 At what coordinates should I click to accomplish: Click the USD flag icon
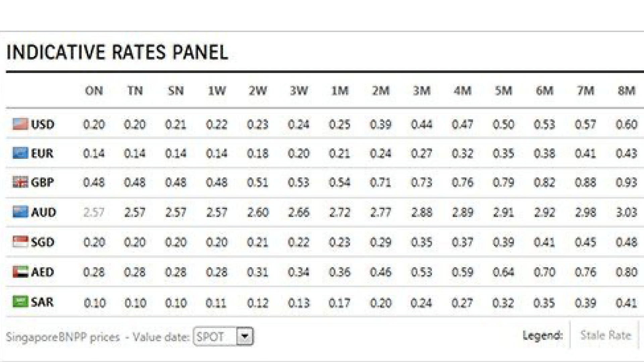[x=20, y=124]
